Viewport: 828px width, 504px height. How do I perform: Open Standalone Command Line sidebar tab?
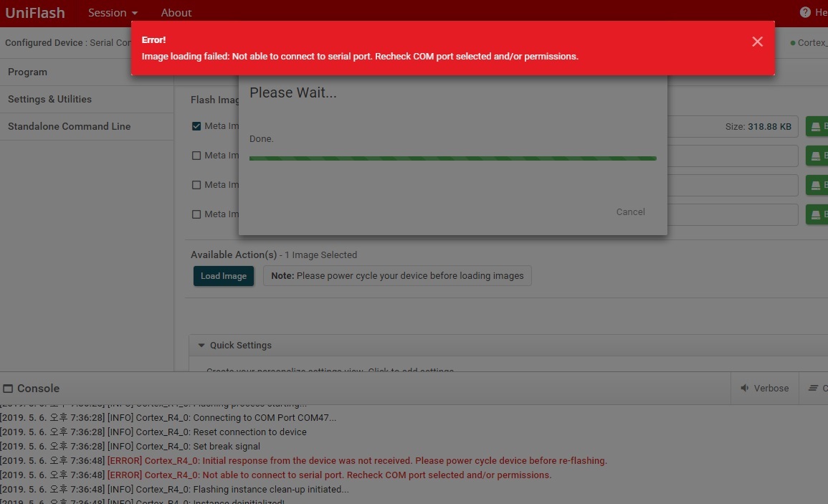tap(87, 126)
